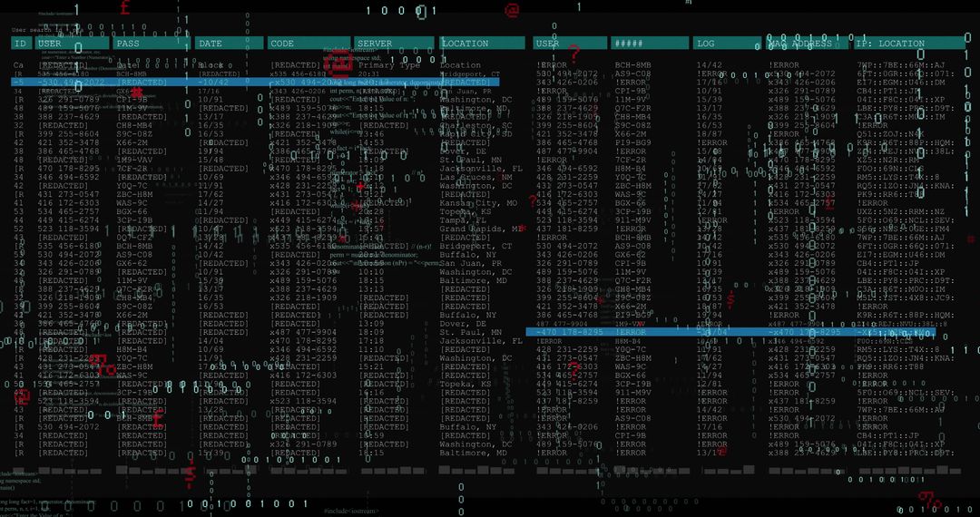
Task: Click the MAC ADDRESS column header
Action: tap(807, 44)
